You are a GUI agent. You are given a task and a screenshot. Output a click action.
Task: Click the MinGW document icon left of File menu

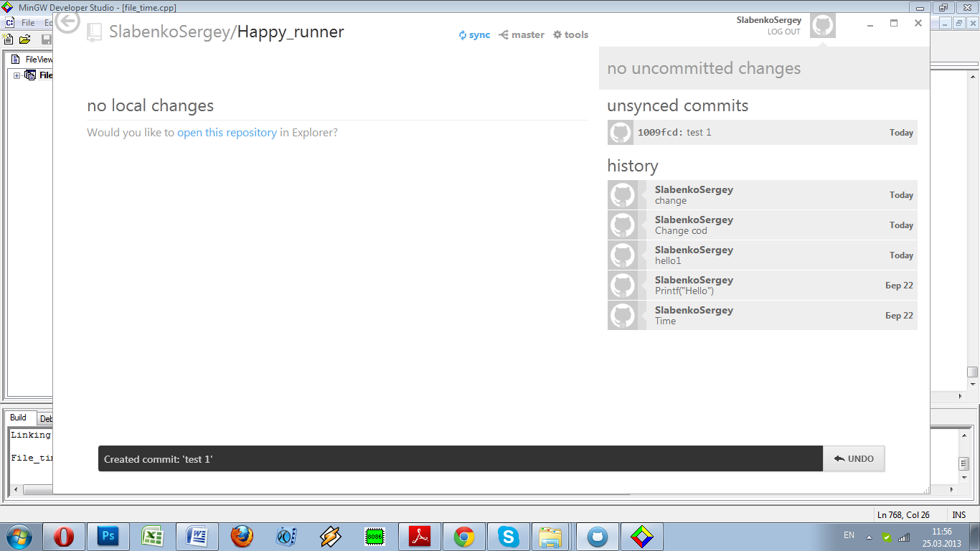10,23
